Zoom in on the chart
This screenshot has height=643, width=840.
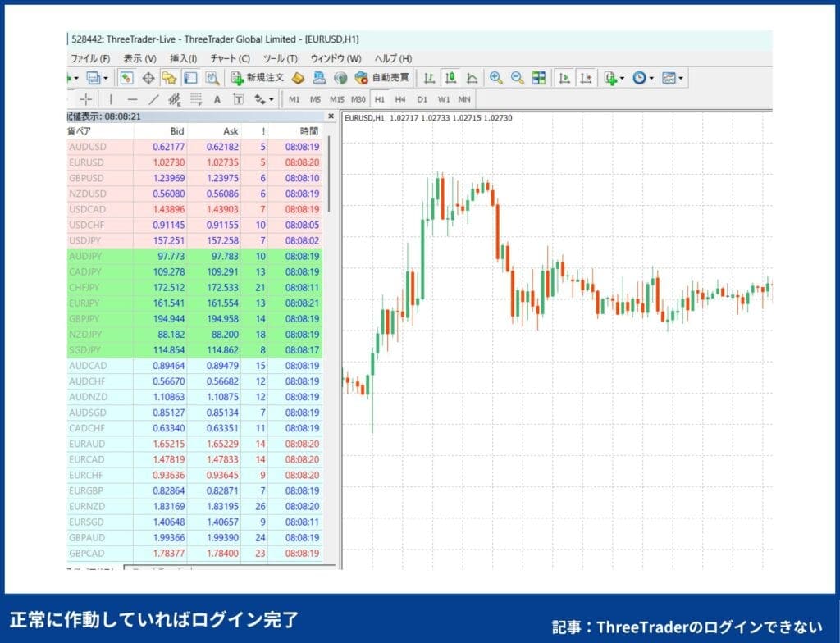pos(496,78)
